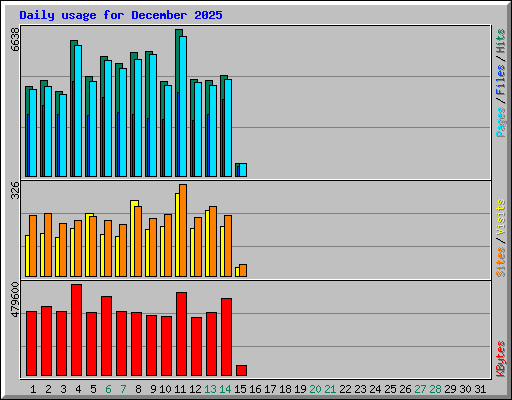Click day label 3 on the axis

[63, 389]
